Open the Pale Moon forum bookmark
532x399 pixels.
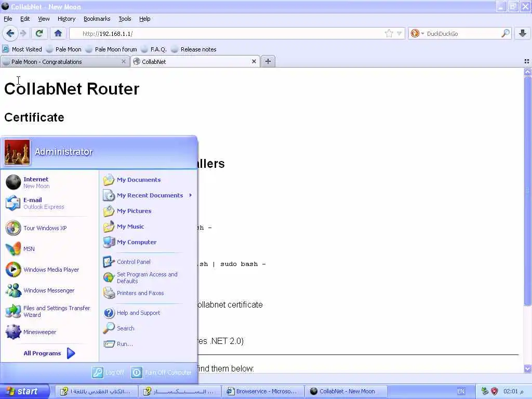[x=111, y=49]
